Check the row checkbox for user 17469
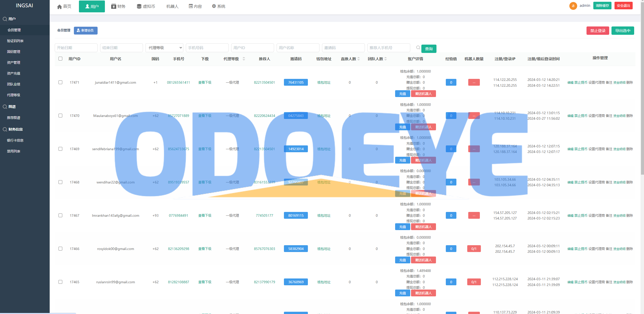Viewport: 644px width, 314px height. (x=60, y=149)
